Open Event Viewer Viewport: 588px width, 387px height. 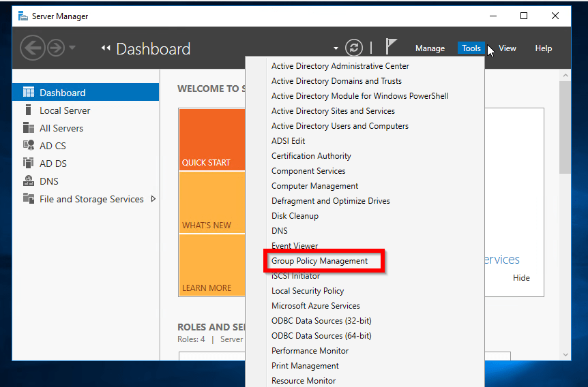295,246
